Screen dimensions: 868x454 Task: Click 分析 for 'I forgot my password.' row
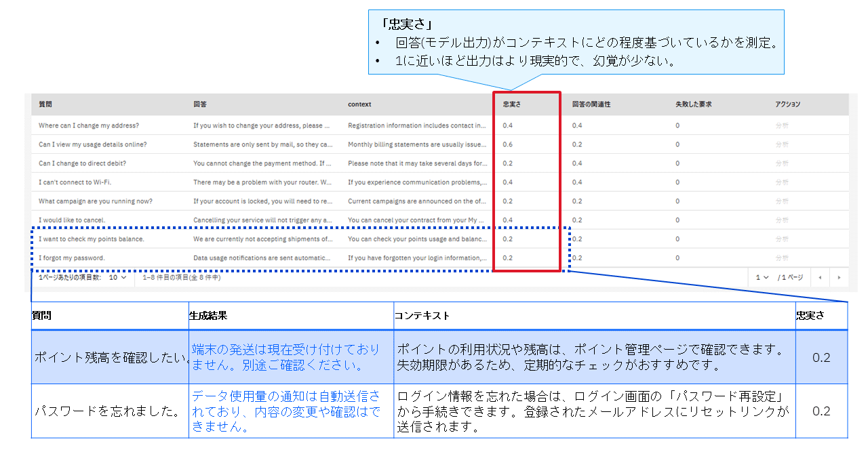click(782, 258)
